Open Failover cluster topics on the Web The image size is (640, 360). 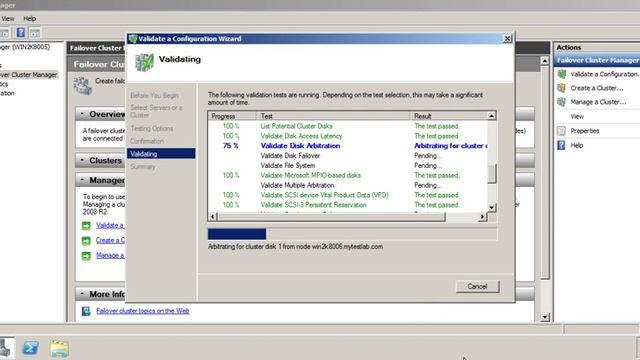tap(142, 311)
